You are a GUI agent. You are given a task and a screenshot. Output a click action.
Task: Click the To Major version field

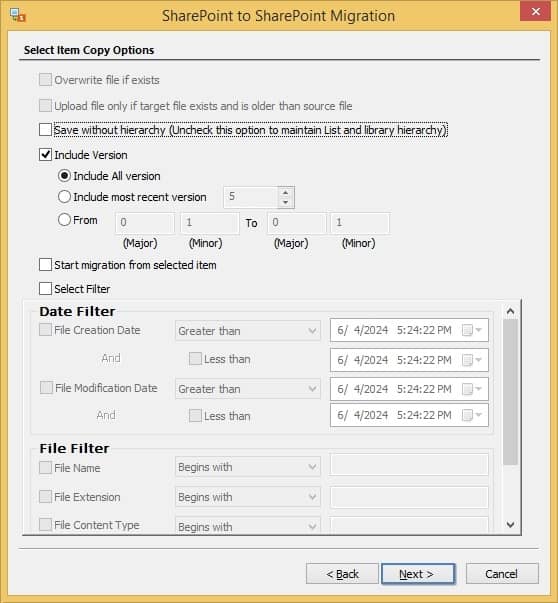(x=296, y=223)
